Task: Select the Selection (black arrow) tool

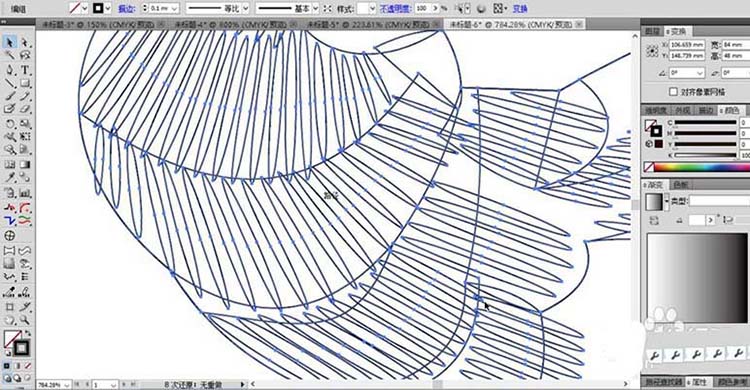Action: pos(10,43)
